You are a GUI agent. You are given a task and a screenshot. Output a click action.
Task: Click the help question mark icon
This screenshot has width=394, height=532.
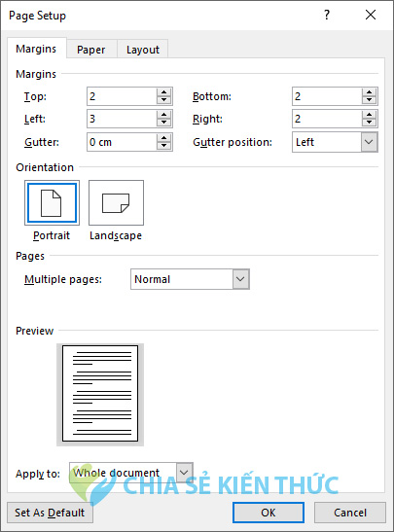tap(327, 15)
